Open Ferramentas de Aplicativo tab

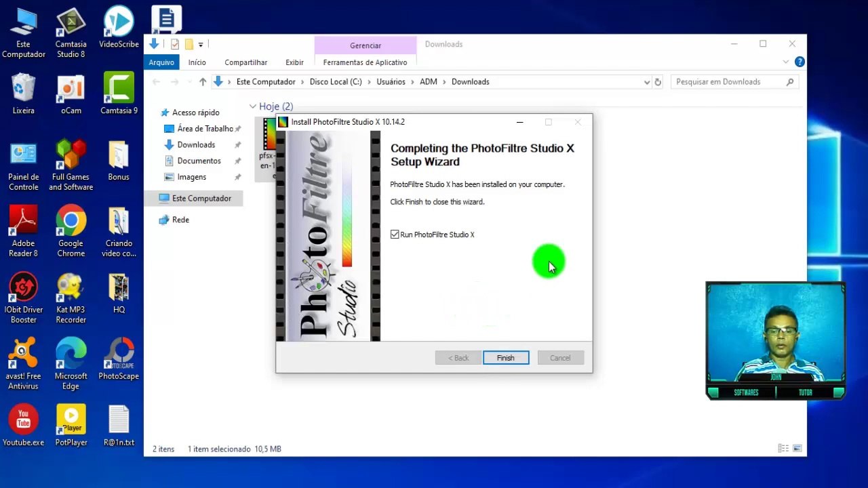point(365,62)
